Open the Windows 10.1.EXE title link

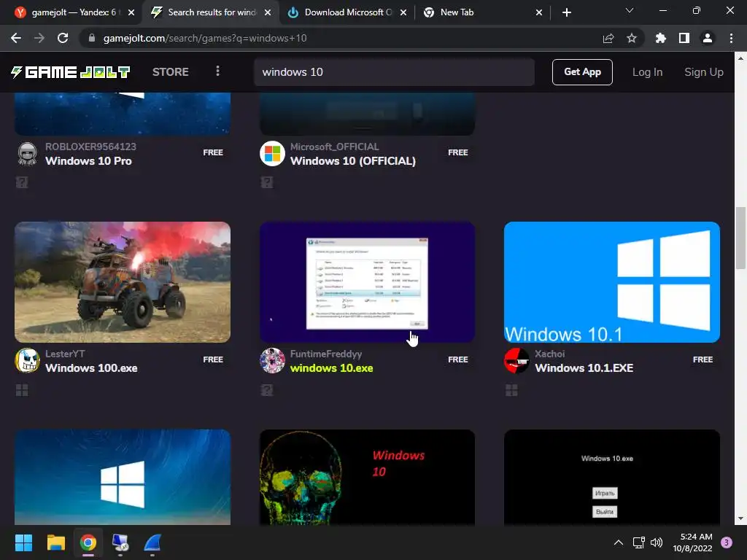tap(584, 368)
